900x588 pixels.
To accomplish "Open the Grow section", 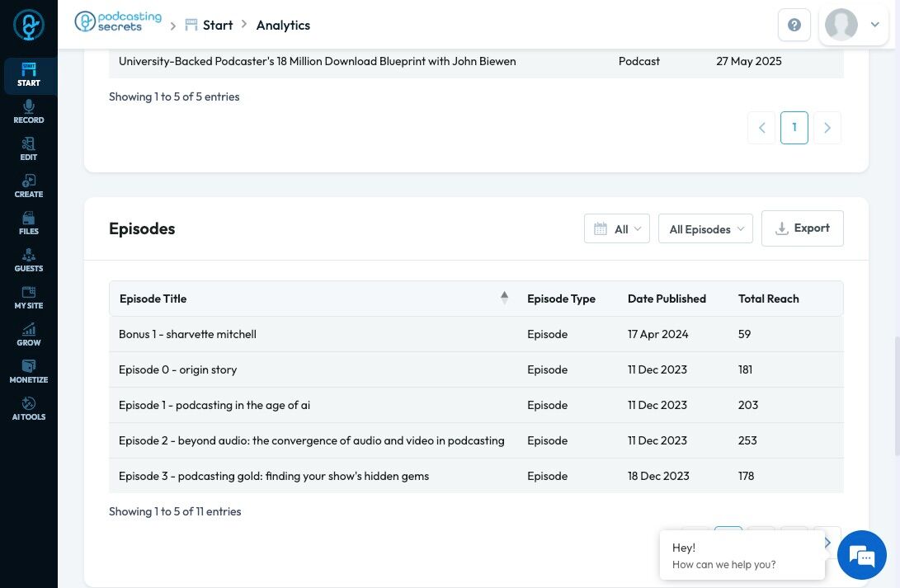I will point(29,335).
